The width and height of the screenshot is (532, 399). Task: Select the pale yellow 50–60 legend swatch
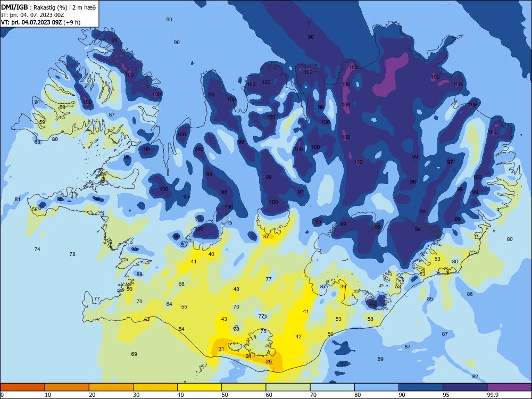[x=244, y=387]
